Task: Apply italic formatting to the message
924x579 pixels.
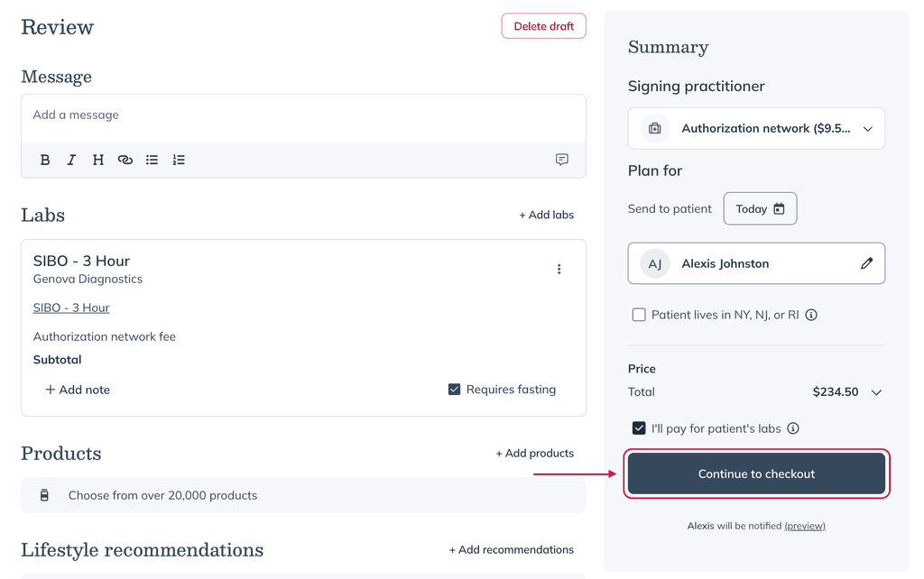Action: [71, 160]
